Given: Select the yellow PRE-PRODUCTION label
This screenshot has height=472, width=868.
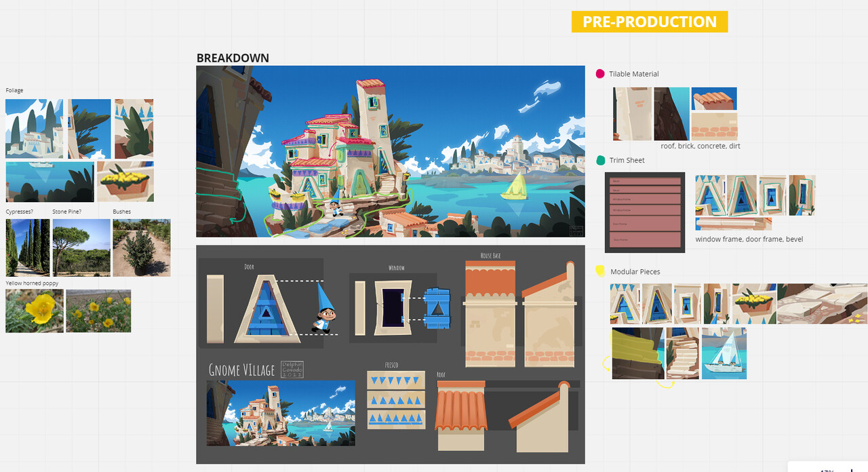Looking at the screenshot, I should pos(650,22).
